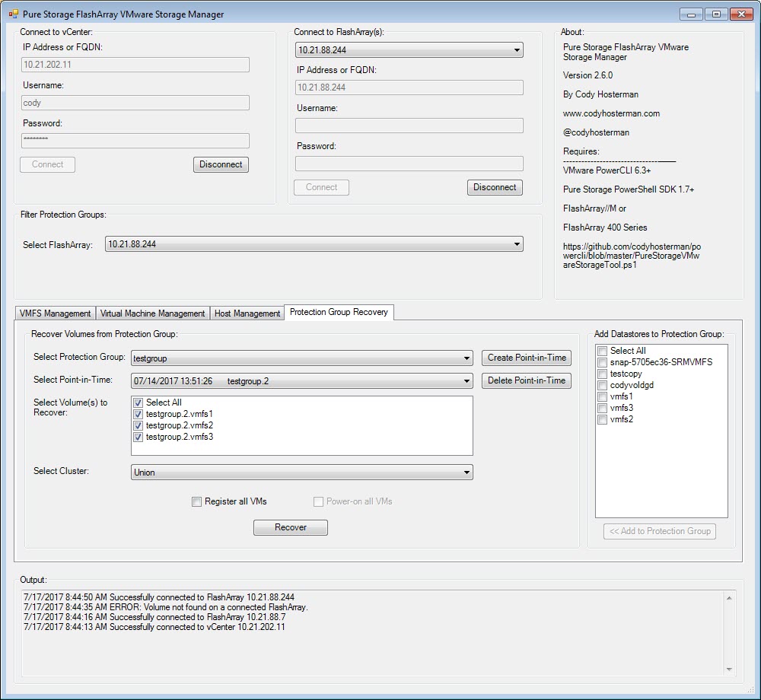Click vCenter IP Address field

pyautogui.click(x=135, y=65)
